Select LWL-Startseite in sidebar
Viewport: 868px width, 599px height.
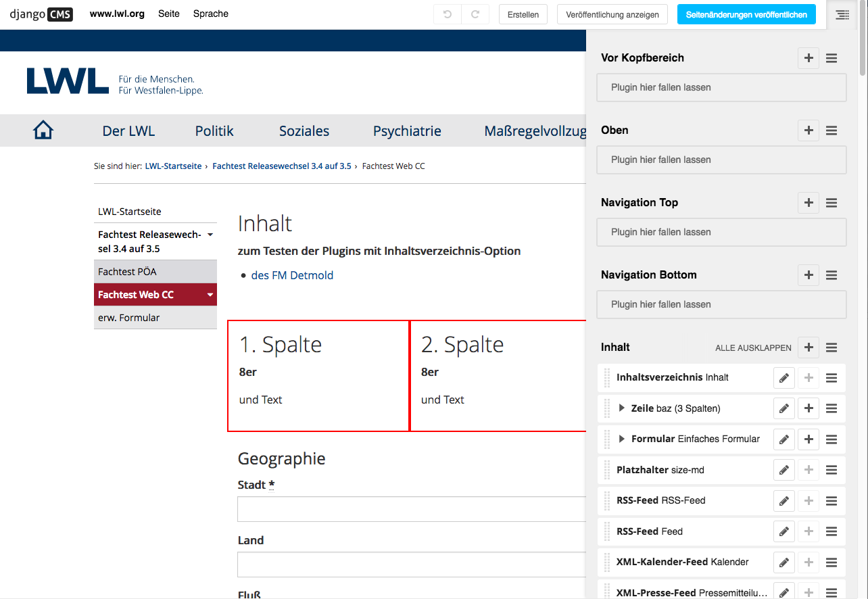(155, 212)
